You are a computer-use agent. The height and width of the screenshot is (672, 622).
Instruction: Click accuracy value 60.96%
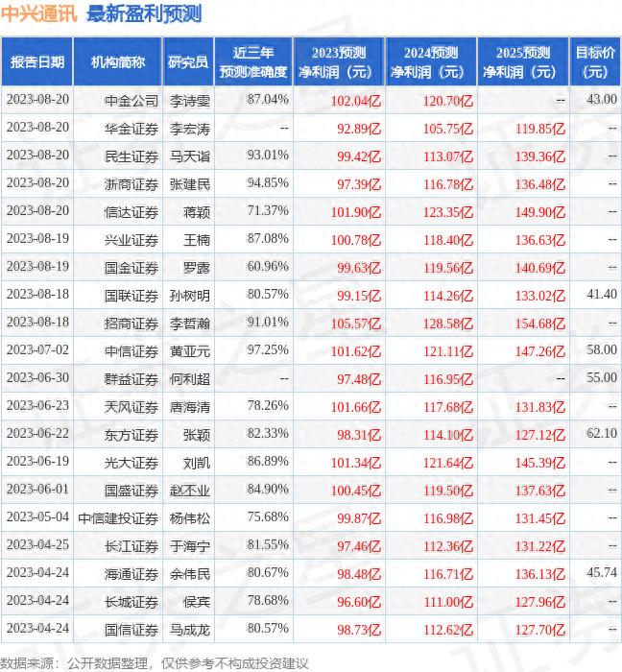268,267
